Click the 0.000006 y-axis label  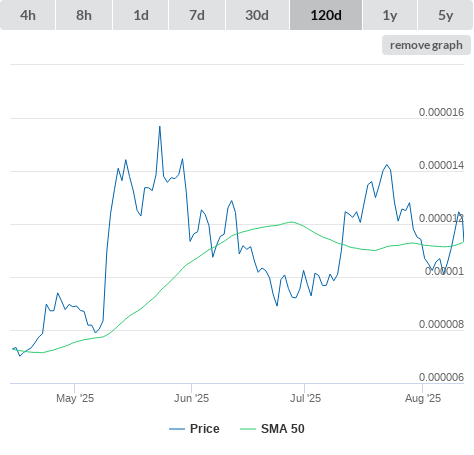(x=441, y=377)
